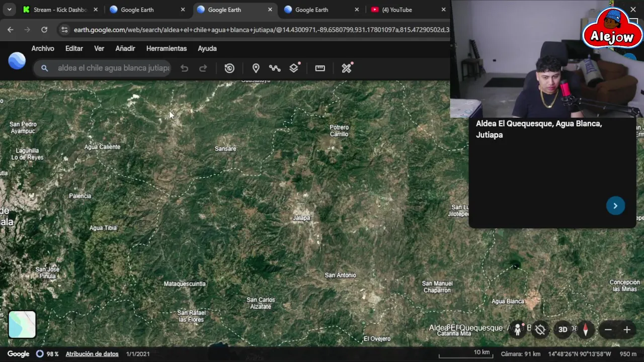Click the browser address bar URL
Screen dimensions: 644x362
(261, 30)
